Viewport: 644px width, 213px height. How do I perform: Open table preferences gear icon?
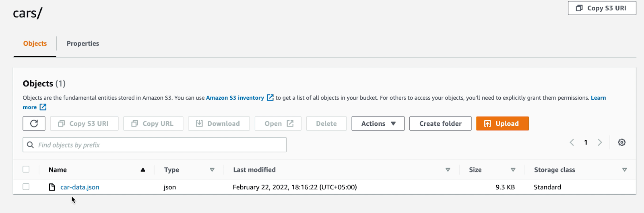tap(621, 142)
